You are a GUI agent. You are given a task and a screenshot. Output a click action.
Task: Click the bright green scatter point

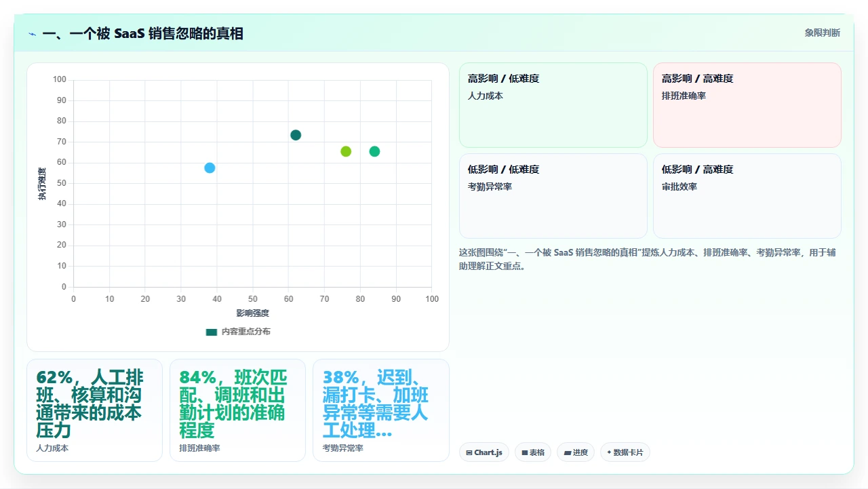(374, 151)
